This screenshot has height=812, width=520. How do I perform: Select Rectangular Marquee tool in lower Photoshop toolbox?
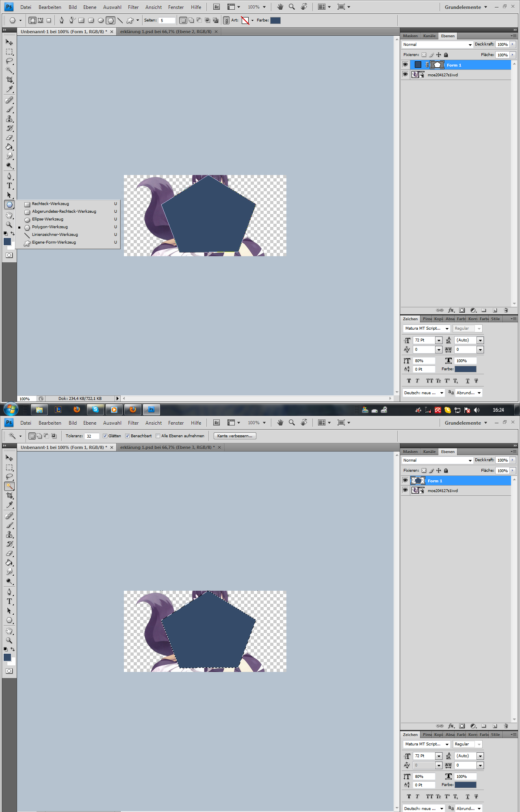[x=9, y=467]
